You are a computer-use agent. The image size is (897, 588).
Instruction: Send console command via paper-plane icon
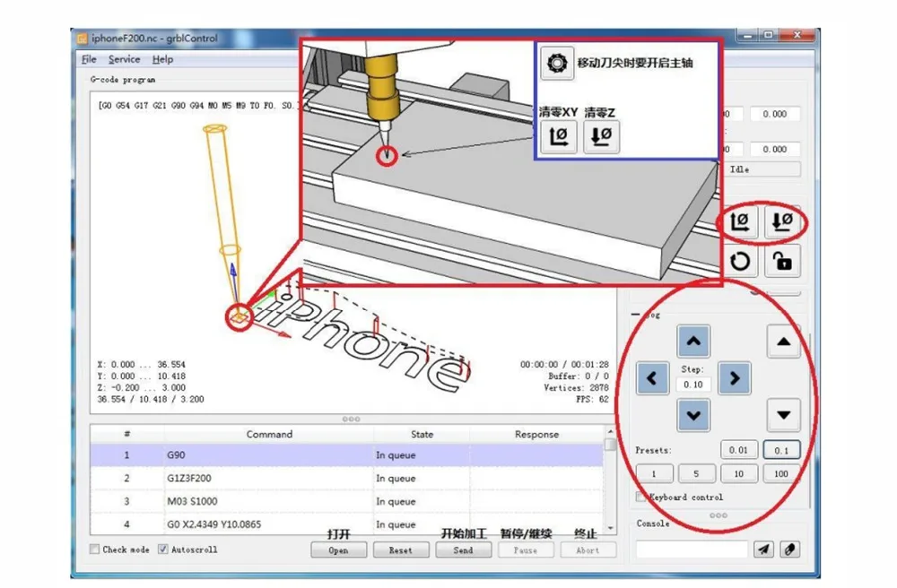(763, 549)
